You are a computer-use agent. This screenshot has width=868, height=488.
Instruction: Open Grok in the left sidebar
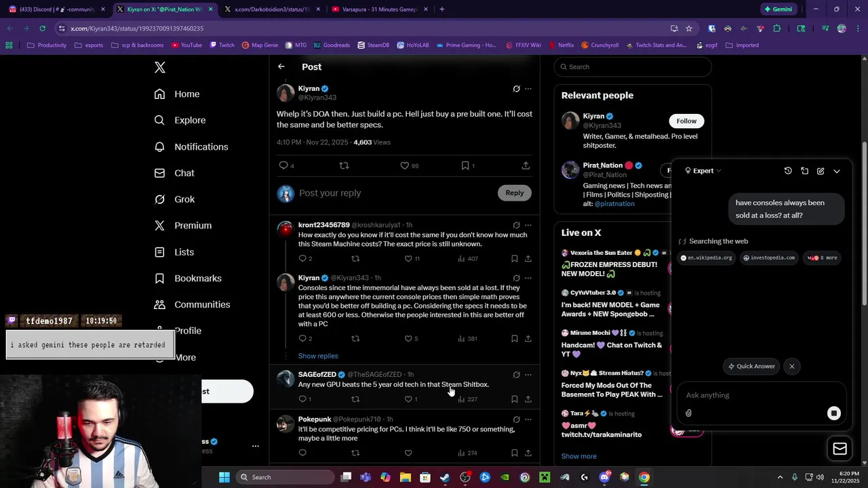(175, 199)
